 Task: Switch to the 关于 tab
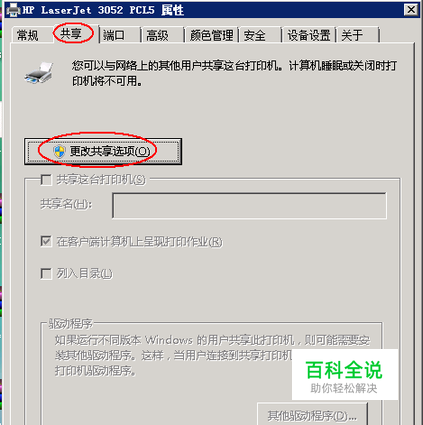pos(358,35)
